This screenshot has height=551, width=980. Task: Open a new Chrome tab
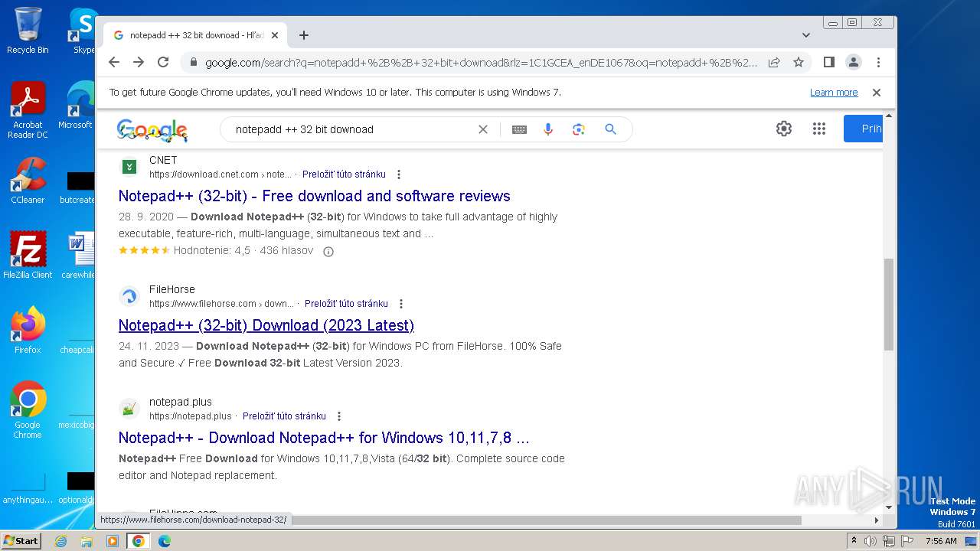[x=304, y=35]
